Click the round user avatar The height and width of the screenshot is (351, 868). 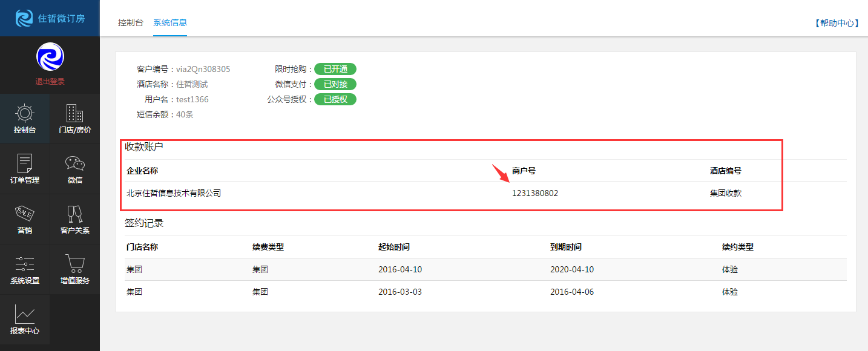pos(50,57)
